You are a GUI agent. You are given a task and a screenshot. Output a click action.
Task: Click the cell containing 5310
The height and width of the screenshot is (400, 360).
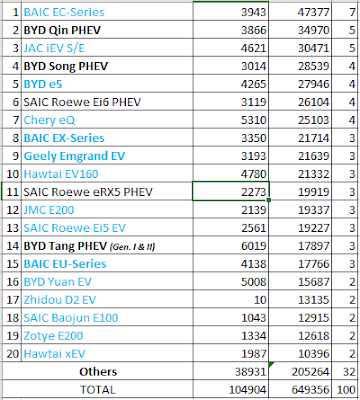[x=231, y=120]
